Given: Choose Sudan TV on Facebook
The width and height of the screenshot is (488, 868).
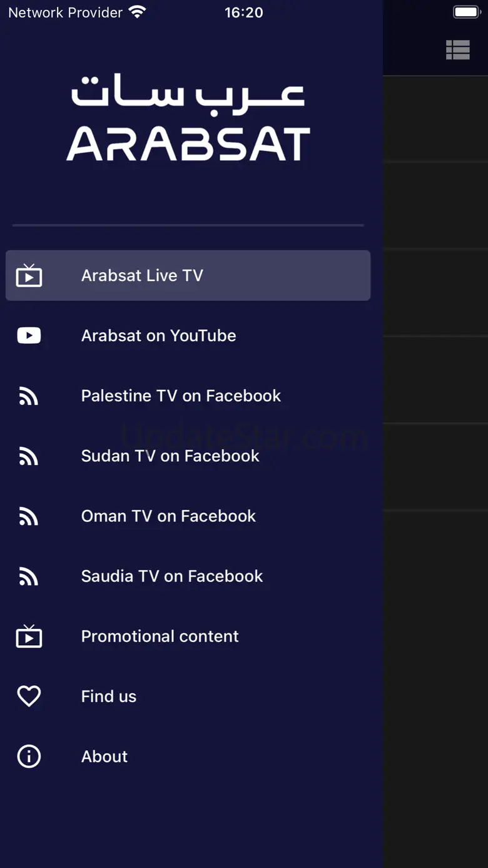Looking at the screenshot, I should tap(170, 456).
